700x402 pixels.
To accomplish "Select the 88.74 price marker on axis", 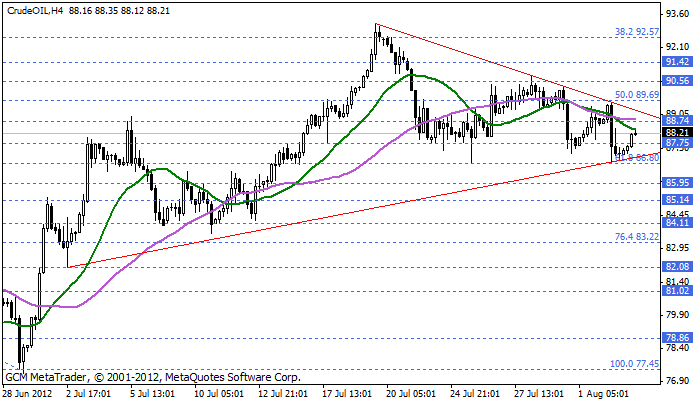I will [x=678, y=120].
